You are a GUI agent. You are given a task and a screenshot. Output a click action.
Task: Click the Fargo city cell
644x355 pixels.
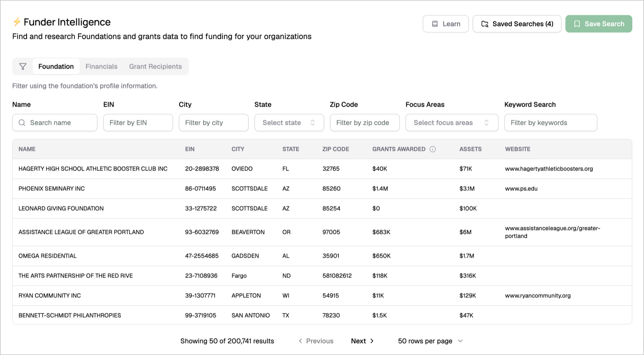(x=239, y=276)
